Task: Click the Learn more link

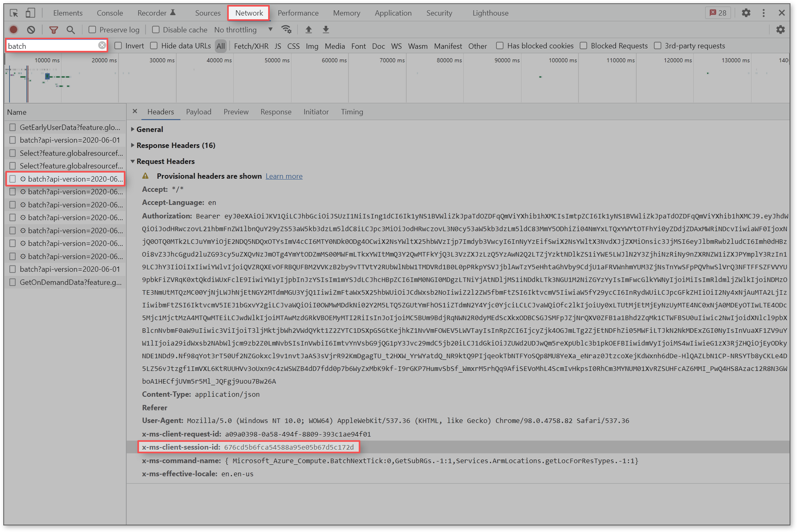Action: point(284,176)
